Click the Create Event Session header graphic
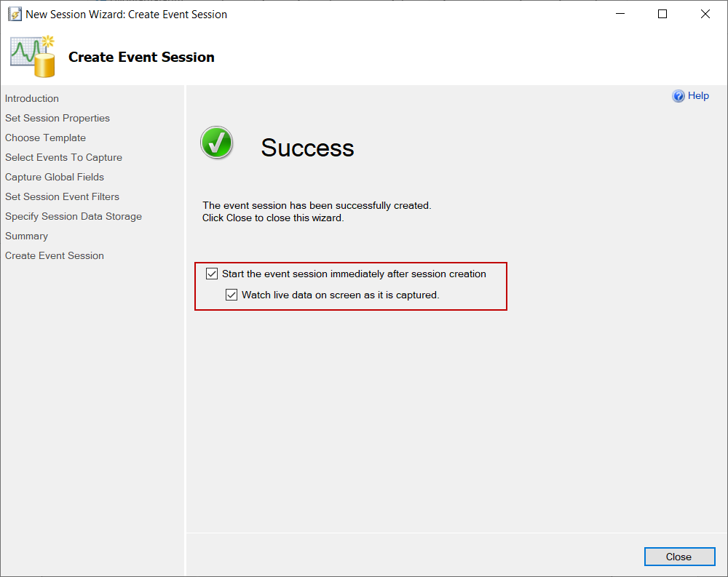The width and height of the screenshot is (728, 577). click(33, 56)
